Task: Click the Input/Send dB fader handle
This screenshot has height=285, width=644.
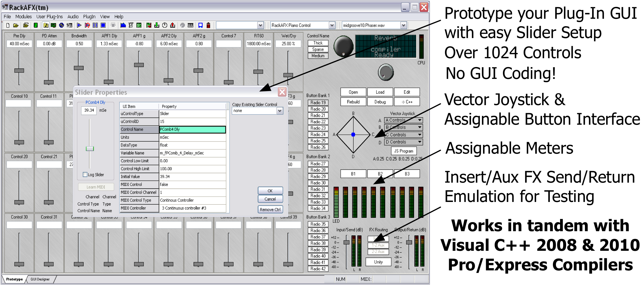Action: coord(346,242)
